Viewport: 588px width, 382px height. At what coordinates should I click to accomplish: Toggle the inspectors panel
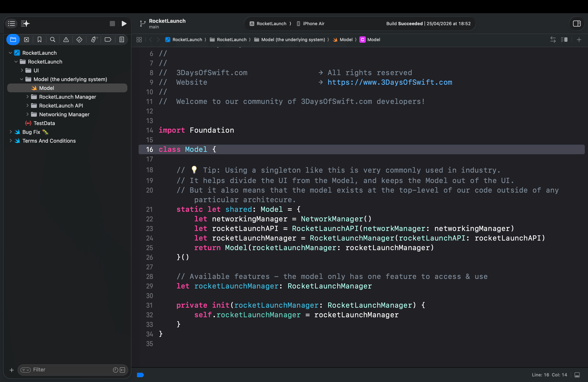[577, 23]
